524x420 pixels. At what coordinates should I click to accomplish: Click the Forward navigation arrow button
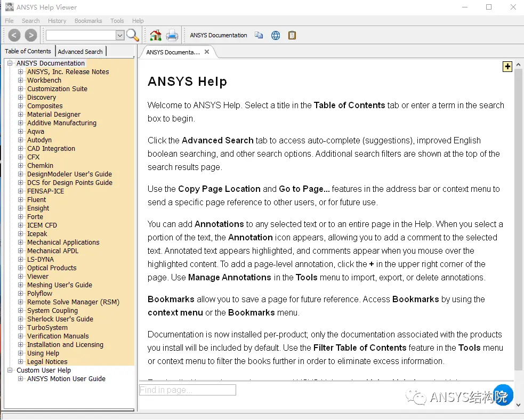tap(31, 35)
